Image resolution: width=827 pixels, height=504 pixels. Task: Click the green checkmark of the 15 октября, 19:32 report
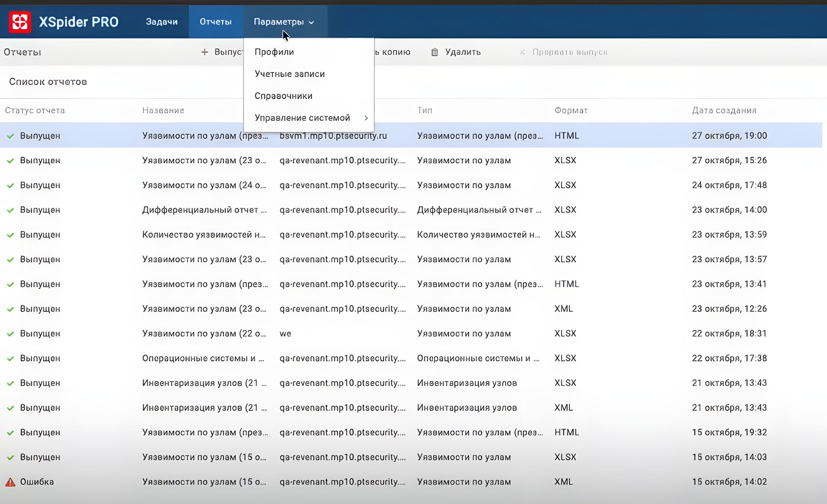[x=10, y=433]
